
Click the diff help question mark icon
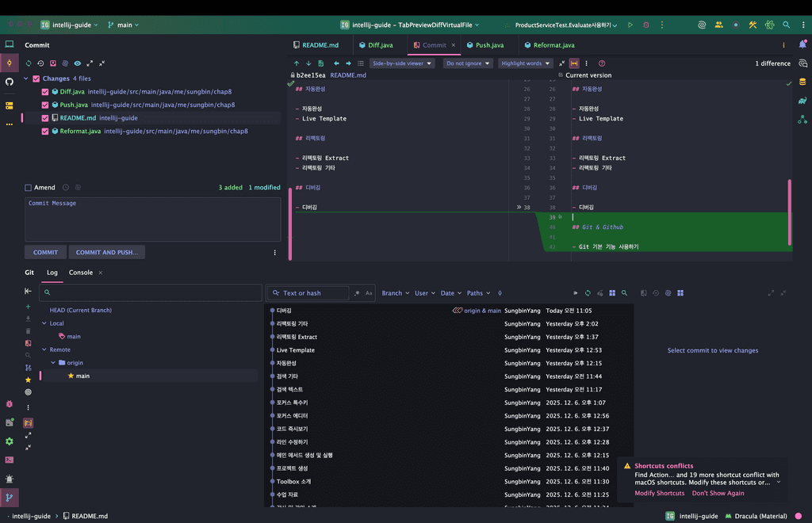click(602, 63)
